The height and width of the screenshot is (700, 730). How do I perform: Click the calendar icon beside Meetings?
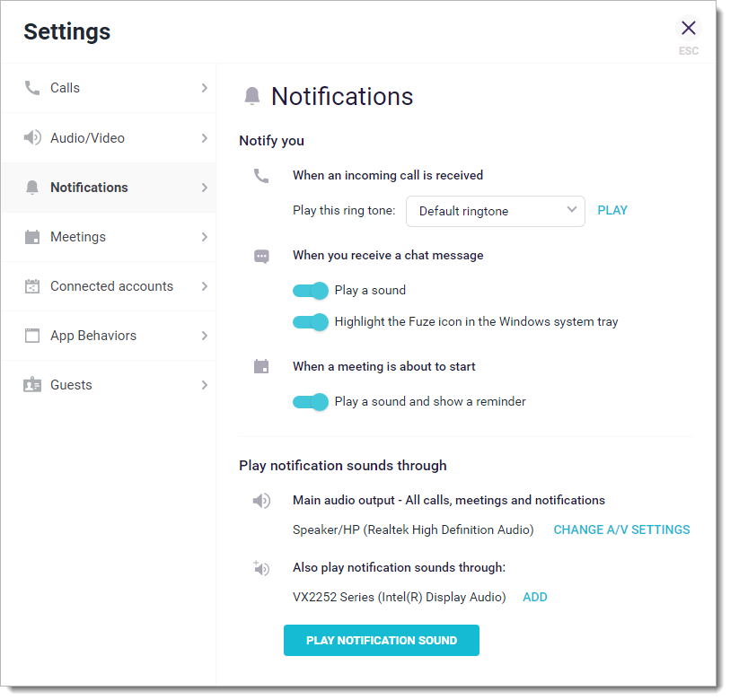32,237
